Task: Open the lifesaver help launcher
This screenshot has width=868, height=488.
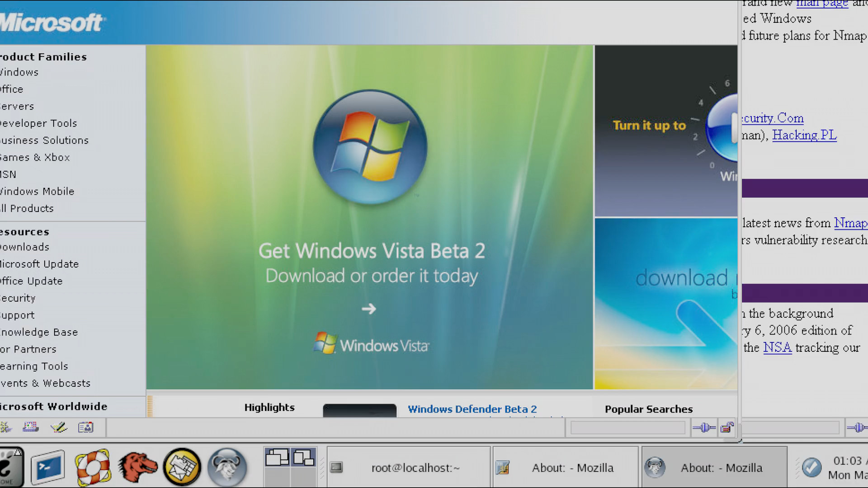Action: (93, 467)
